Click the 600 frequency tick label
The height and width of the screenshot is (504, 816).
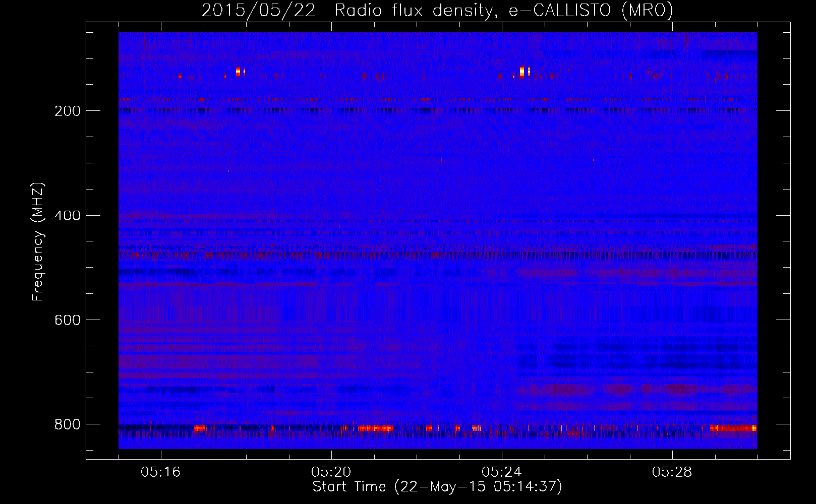(x=68, y=320)
